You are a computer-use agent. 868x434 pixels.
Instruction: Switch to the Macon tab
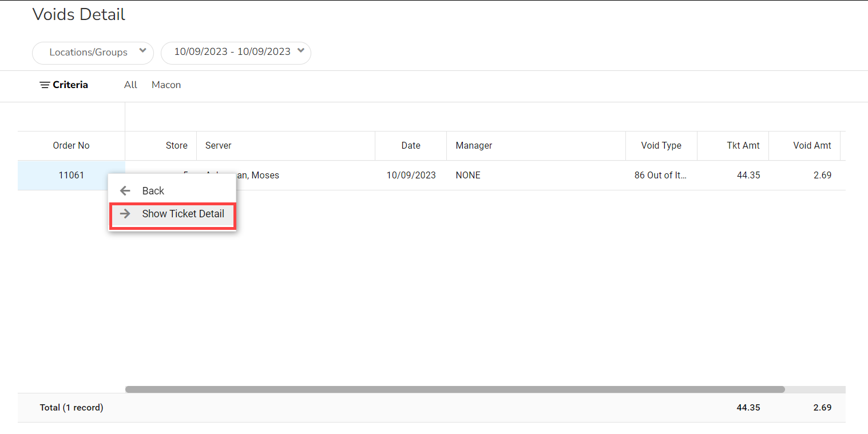click(x=166, y=85)
